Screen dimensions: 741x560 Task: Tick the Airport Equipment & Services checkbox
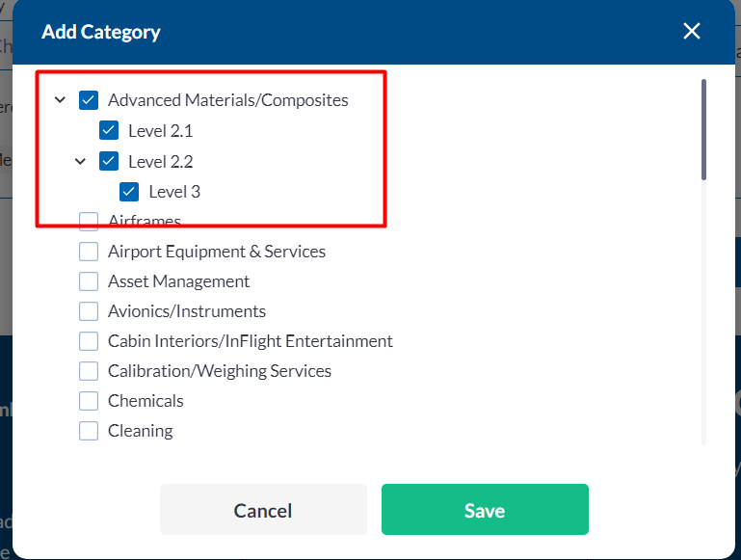[x=89, y=252]
